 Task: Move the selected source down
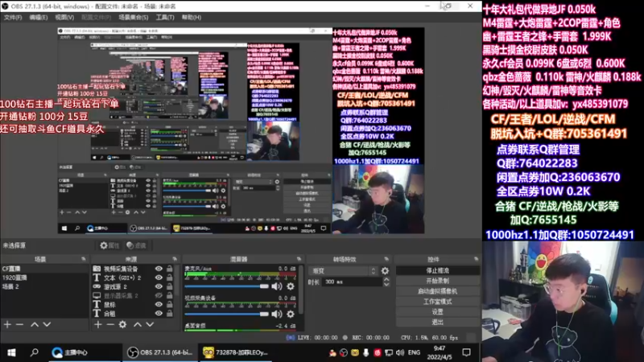pyautogui.click(x=150, y=324)
